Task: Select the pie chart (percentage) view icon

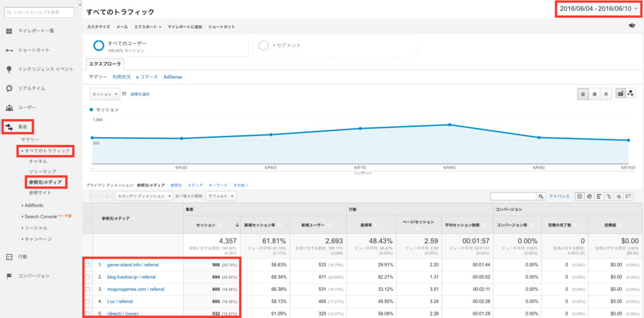Action: pyautogui.click(x=589, y=196)
